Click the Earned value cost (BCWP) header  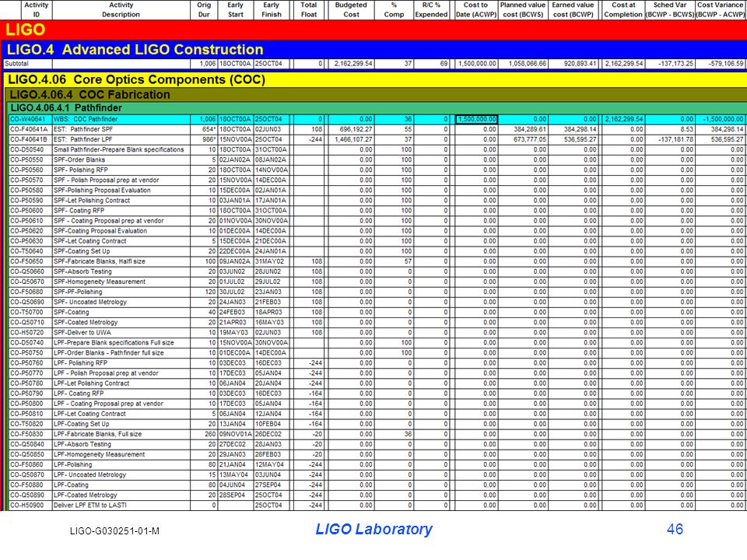[573, 10]
